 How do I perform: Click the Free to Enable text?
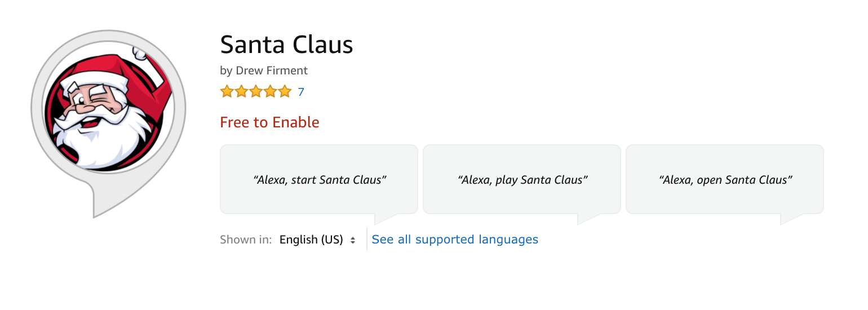269,122
